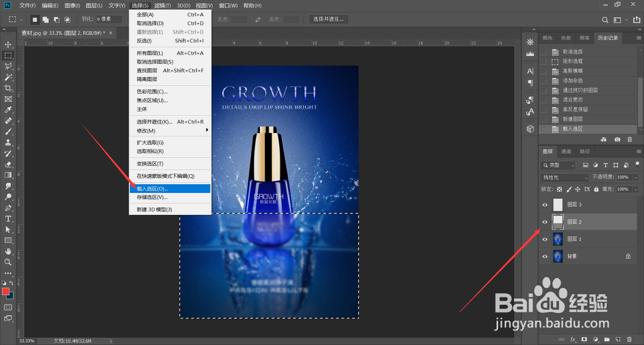Select the Magic Wand tool
This screenshot has height=345, width=644.
point(8,77)
